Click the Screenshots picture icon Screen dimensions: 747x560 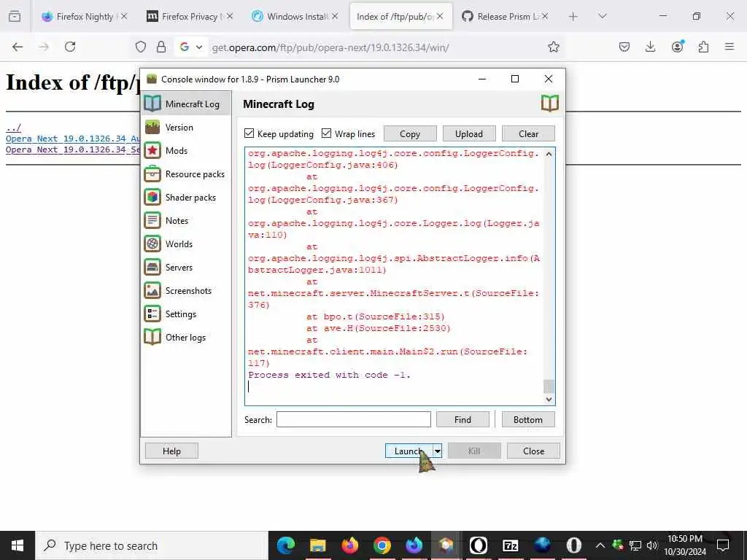click(152, 290)
